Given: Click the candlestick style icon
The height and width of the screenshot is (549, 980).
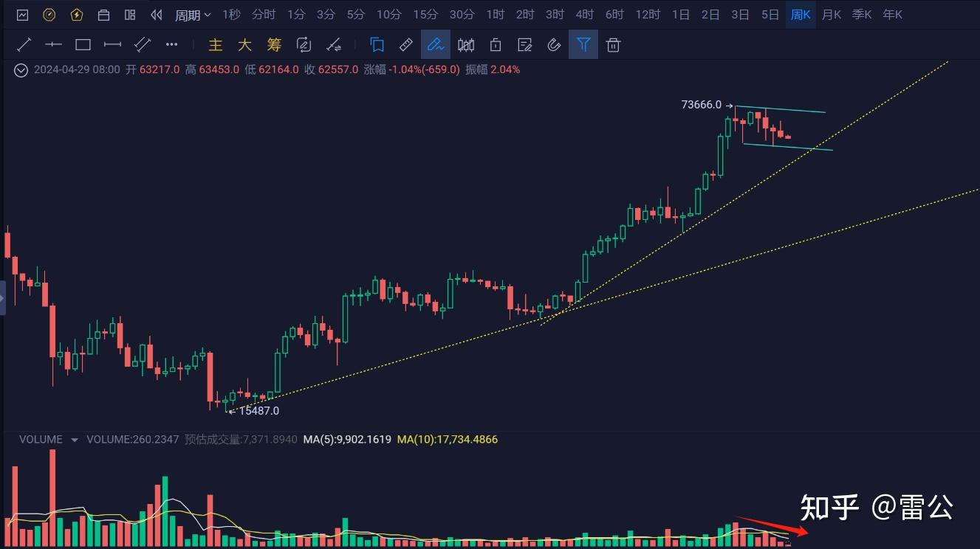Looking at the screenshot, I should coord(466,45).
